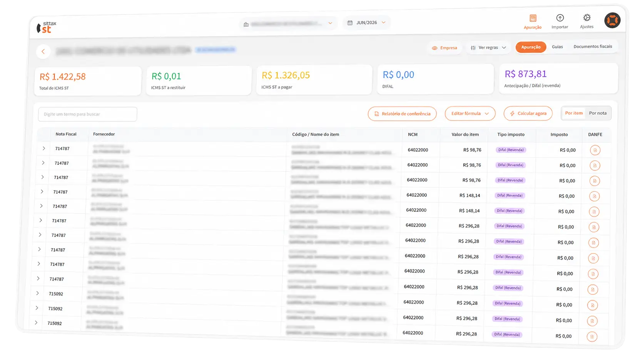The image size is (640, 364).
Task: Click the R$ 0,01 ICMS ST a restituir card
Action: click(x=199, y=81)
